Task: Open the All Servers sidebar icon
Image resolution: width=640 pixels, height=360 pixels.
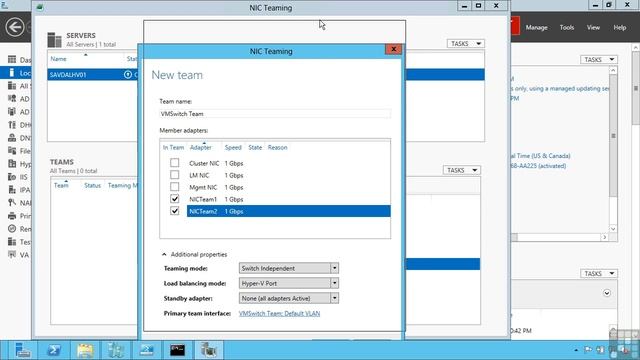Action: [12, 86]
